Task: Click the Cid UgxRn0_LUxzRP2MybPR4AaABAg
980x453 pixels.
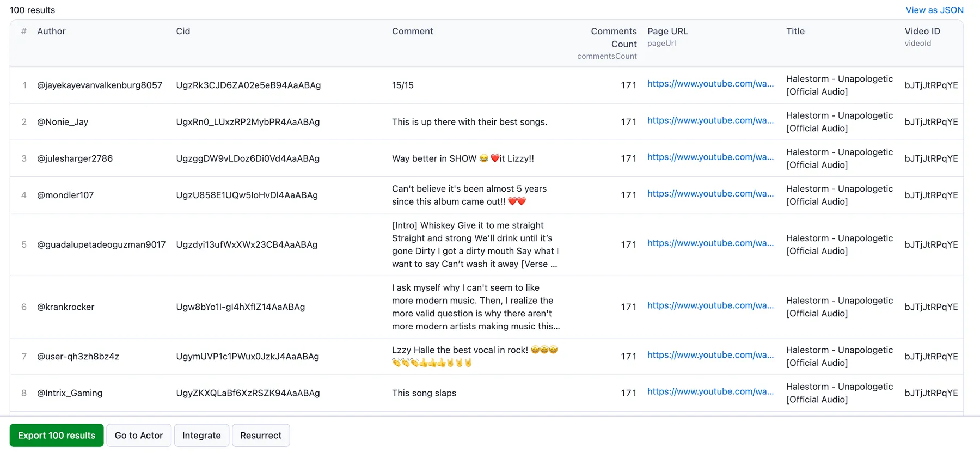Action: point(248,122)
